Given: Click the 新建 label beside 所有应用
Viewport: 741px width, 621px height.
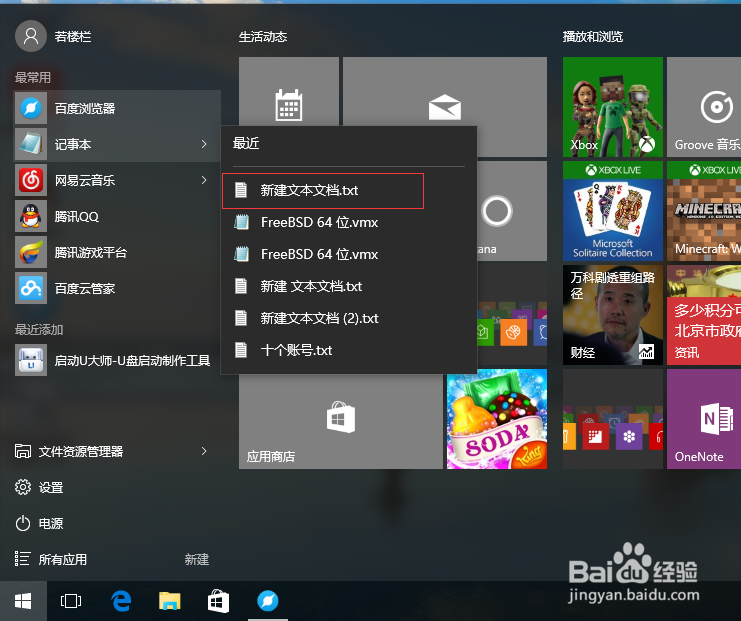Looking at the screenshot, I should point(197,560).
